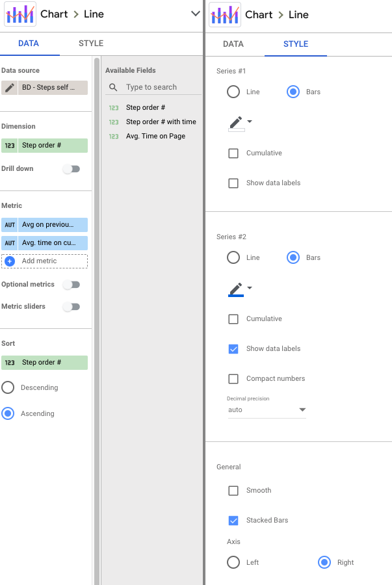Open Series #2 color pencil picker
392x585 pixels.
(x=236, y=289)
